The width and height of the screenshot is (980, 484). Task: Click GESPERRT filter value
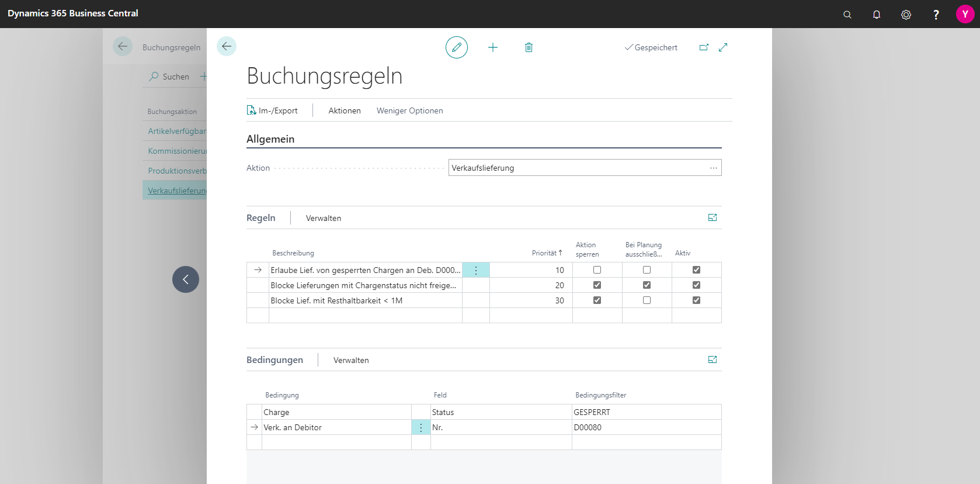coord(647,412)
